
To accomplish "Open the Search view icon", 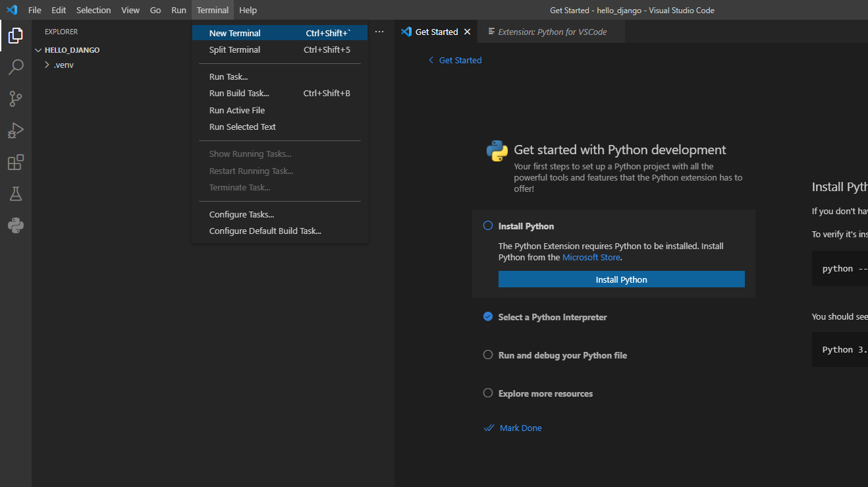I will pyautogui.click(x=16, y=67).
